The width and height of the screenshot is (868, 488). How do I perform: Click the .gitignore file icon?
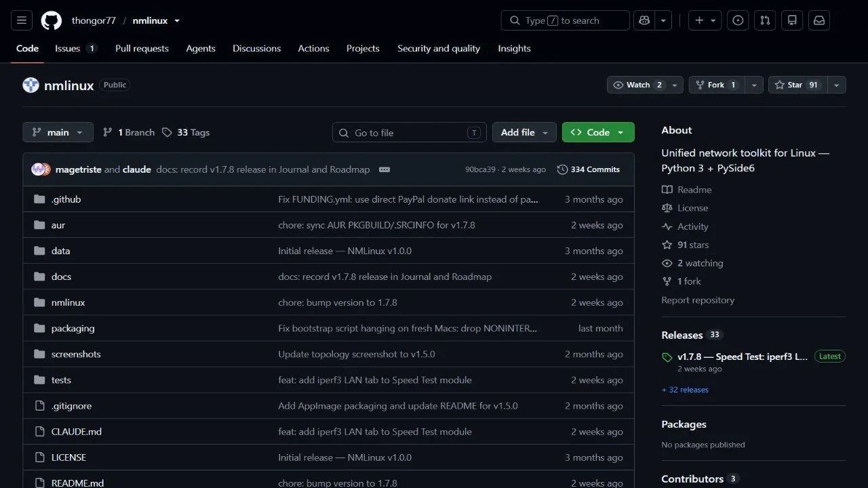pos(39,406)
